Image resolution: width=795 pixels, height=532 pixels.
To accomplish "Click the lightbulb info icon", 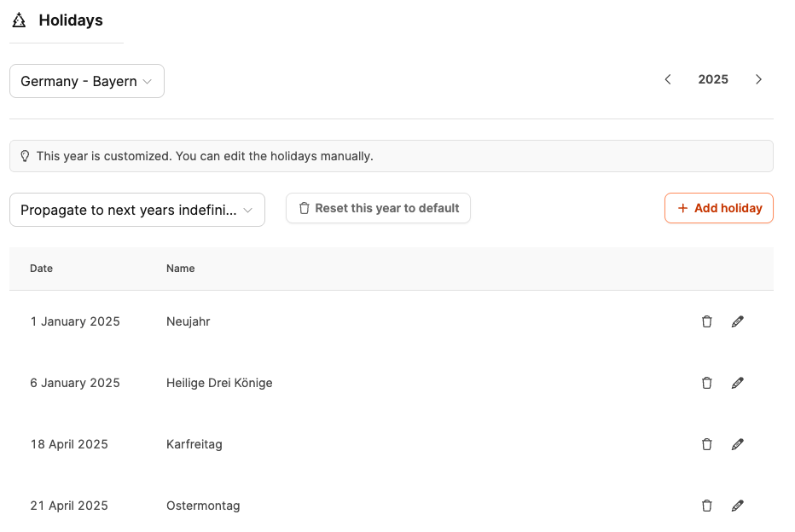I will tap(25, 156).
